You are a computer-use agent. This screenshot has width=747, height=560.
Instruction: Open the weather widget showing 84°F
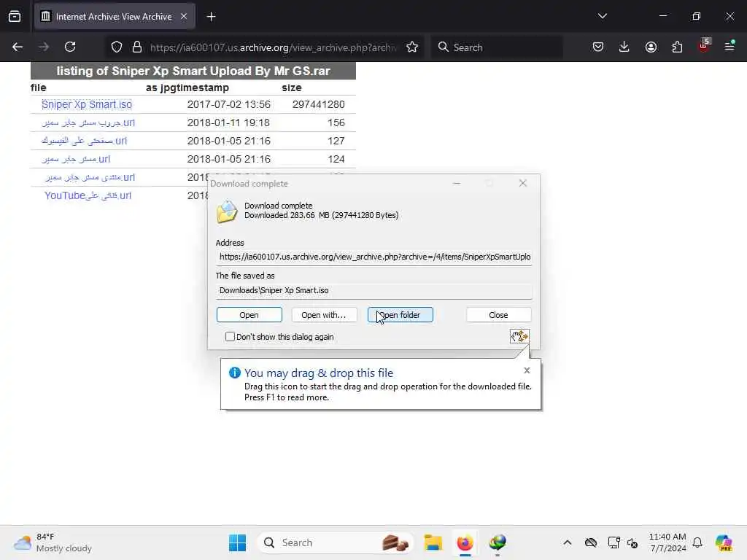(x=53, y=542)
